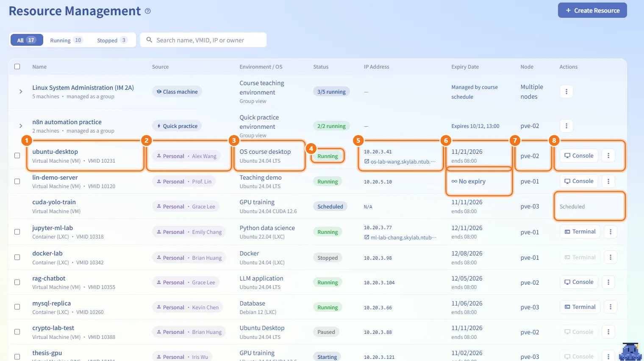Open Console for ubuntu-desktop
The height and width of the screenshot is (361, 644).
coord(579,156)
